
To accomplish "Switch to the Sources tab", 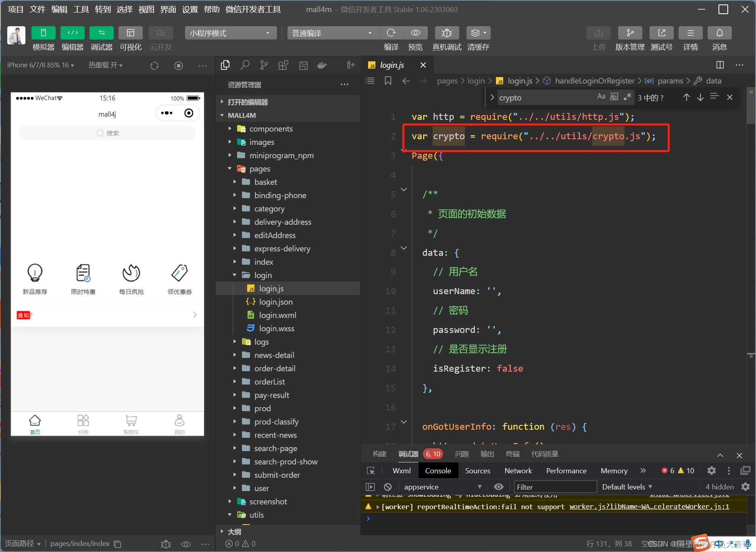I will pyautogui.click(x=477, y=471).
